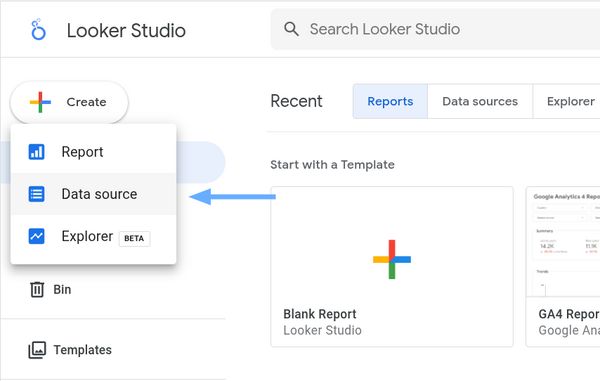This screenshot has width=600, height=381.
Task: Click the blue list Data source icon
Action: (36, 194)
